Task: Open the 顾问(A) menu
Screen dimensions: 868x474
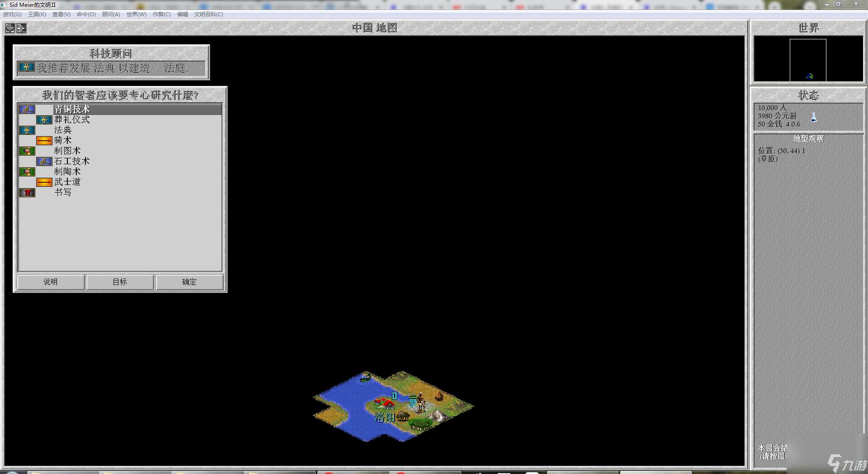Action: click(x=111, y=14)
